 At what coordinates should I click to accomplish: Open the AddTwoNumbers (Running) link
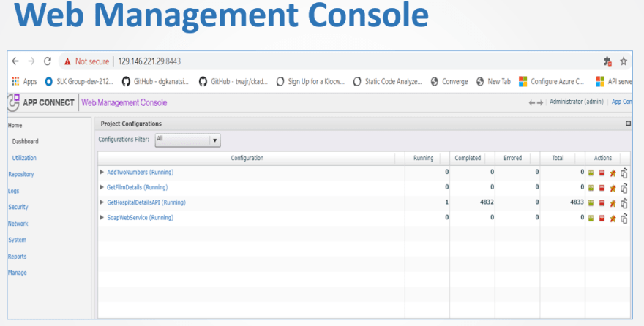[x=140, y=173]
